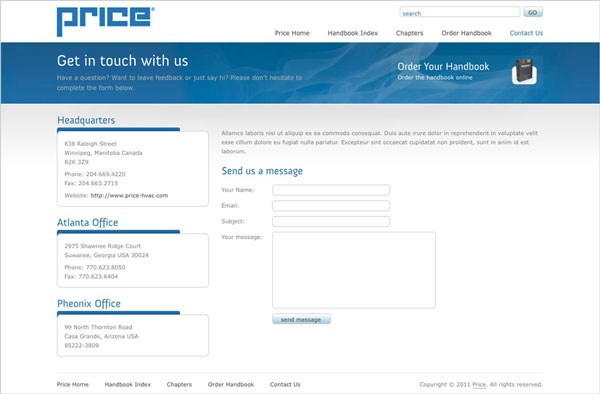Focus the search input field
The image size is (600, 394).
[x=460, y=12]
